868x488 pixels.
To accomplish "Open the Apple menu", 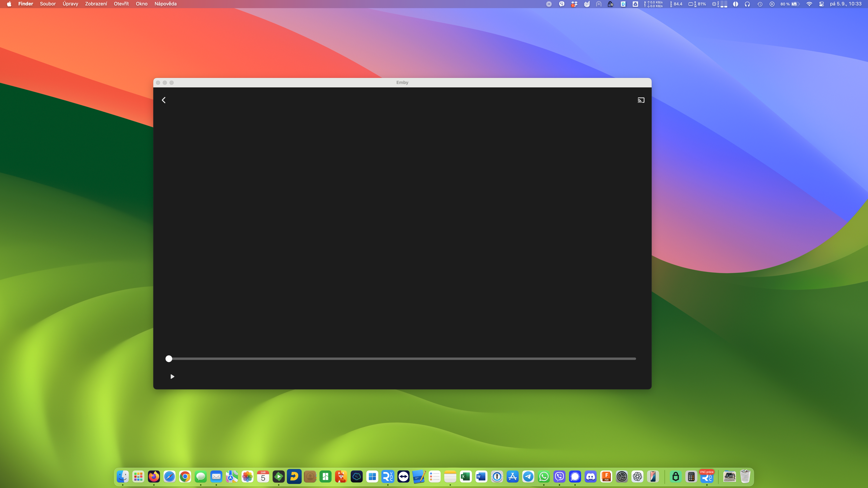I will pyautogui.click(x=9, y=4).
